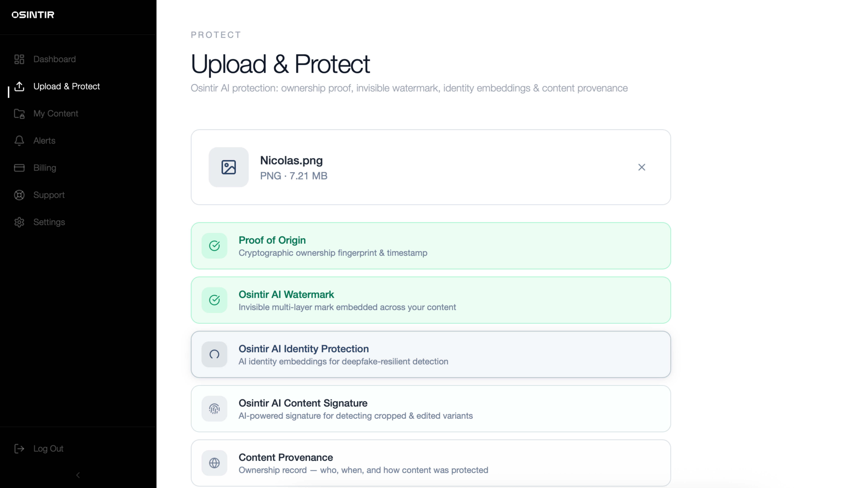Click the Proof of Origin checkmark
Screen dimensions: 868x488
pyautogui.click(x=214, y=246)
